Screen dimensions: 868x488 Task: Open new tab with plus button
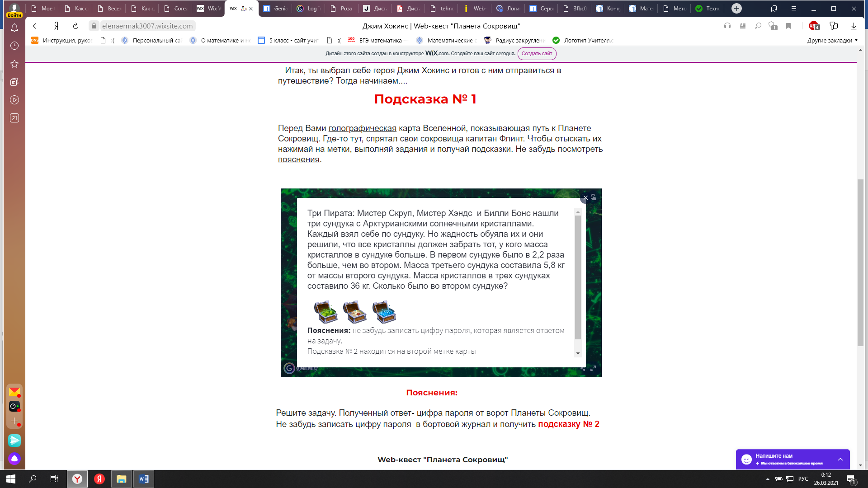736,8
